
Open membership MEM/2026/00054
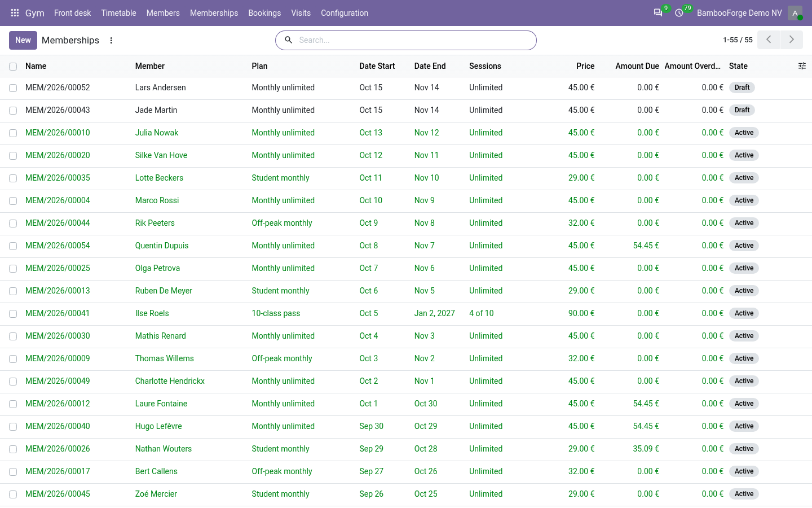(x=58, y=246)
